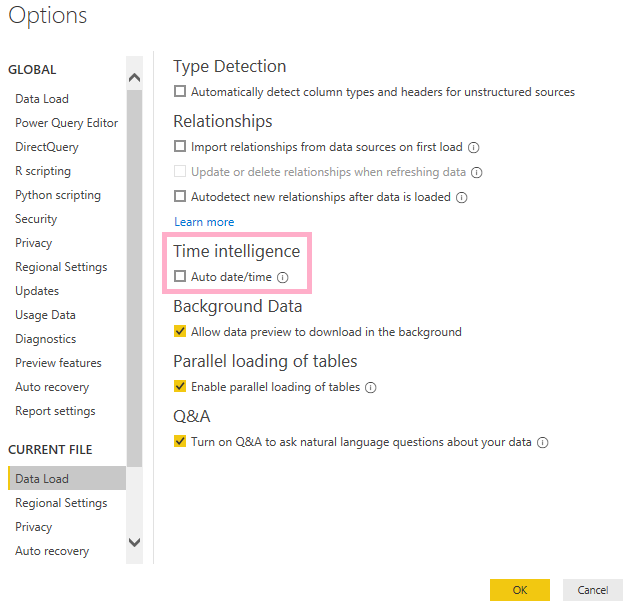Screen dimensions: 635x607
Task: Open Current File Privacy settings
Action: (34, 526)
